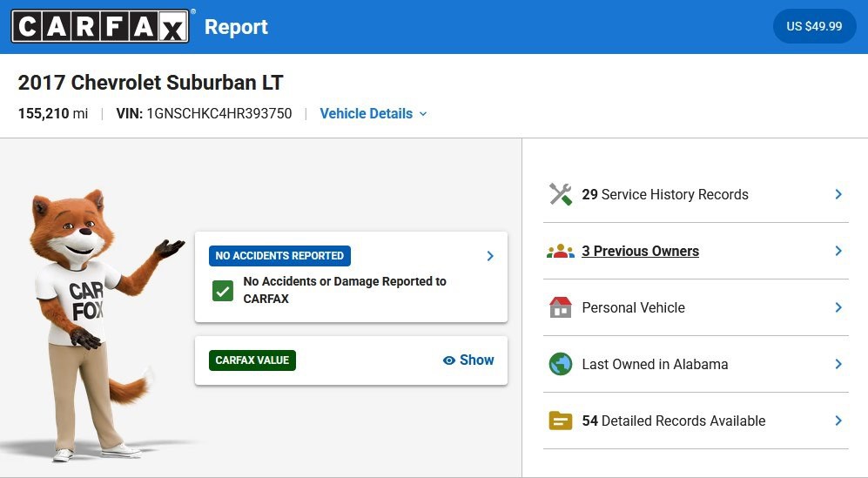Image resolution: width=868 pixels, height=478 pixels.
Task: Click the 2017 Chevrolet Suburban LT title
Action: pos(151,83)
